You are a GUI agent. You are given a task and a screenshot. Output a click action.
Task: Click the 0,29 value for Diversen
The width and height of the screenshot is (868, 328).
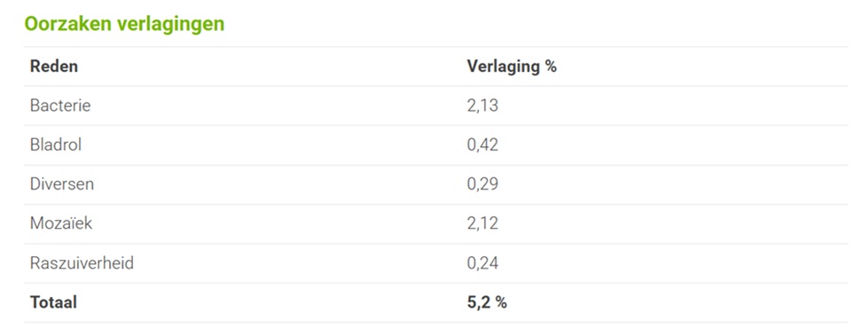[482, 184]
